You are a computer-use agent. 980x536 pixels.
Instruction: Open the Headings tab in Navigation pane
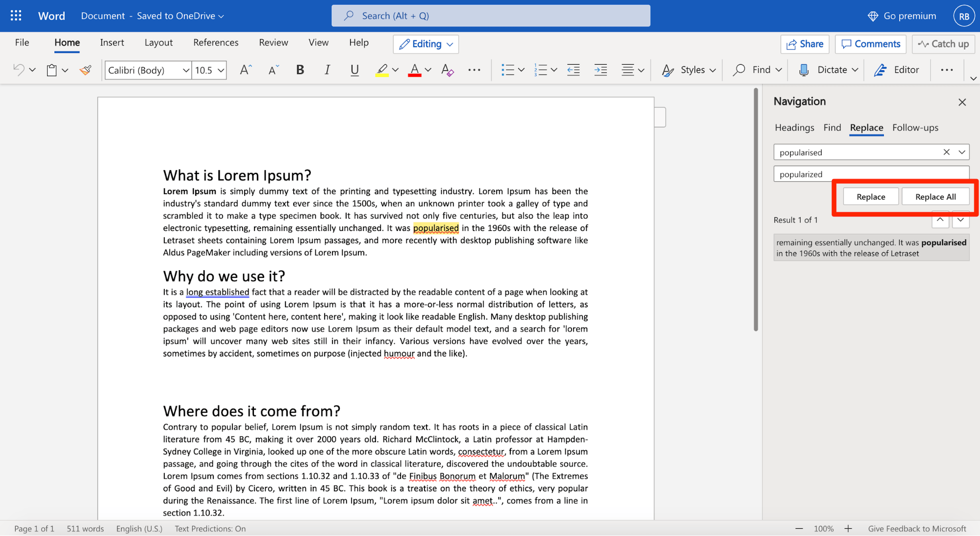point(794,128)
